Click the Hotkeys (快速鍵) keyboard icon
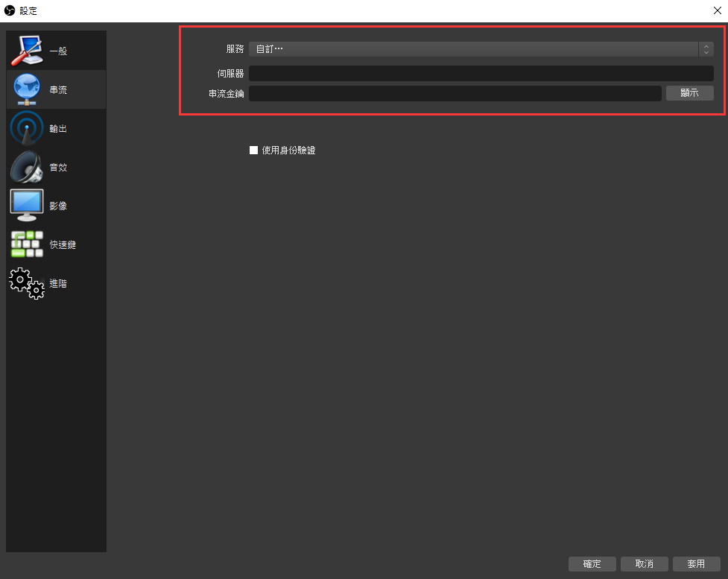This screenshot has height=579, width=728. click(27, 244)
